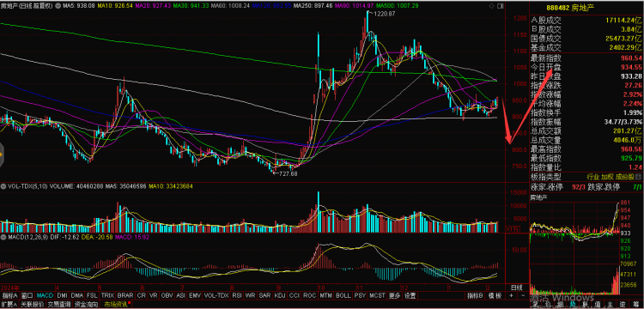Viewport: 644px width, 309px height.
Task: Click the zoom-out minus button below chart
Action: (x=523, y=295)
